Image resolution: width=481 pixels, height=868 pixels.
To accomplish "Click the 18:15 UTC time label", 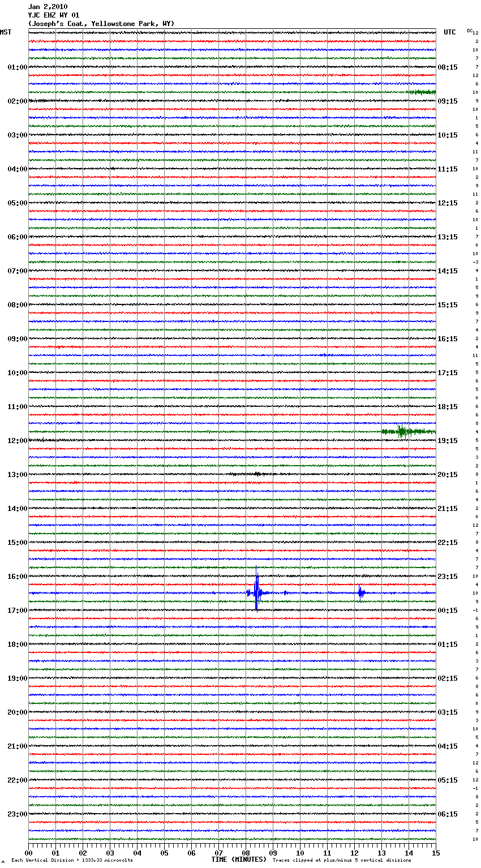I will [x=448, y=407].
